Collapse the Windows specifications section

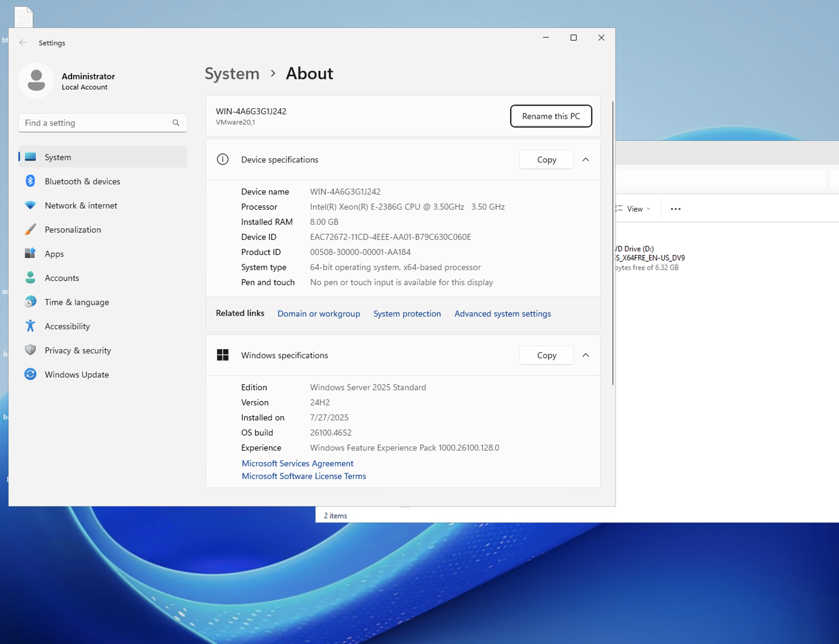(585, 355)
